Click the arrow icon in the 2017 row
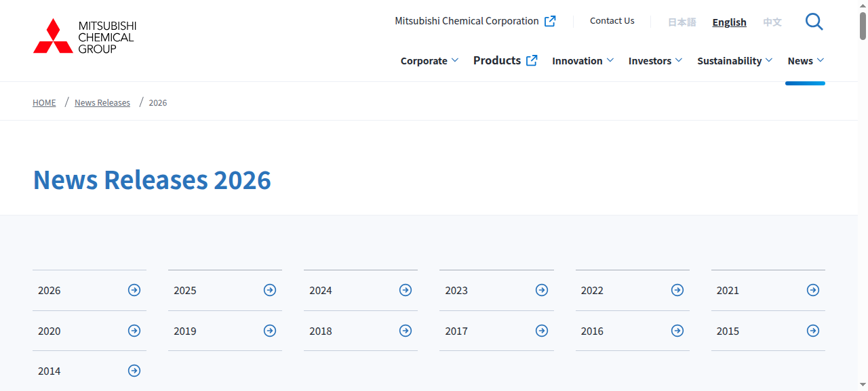868x391 pixels. pos(542,331)
